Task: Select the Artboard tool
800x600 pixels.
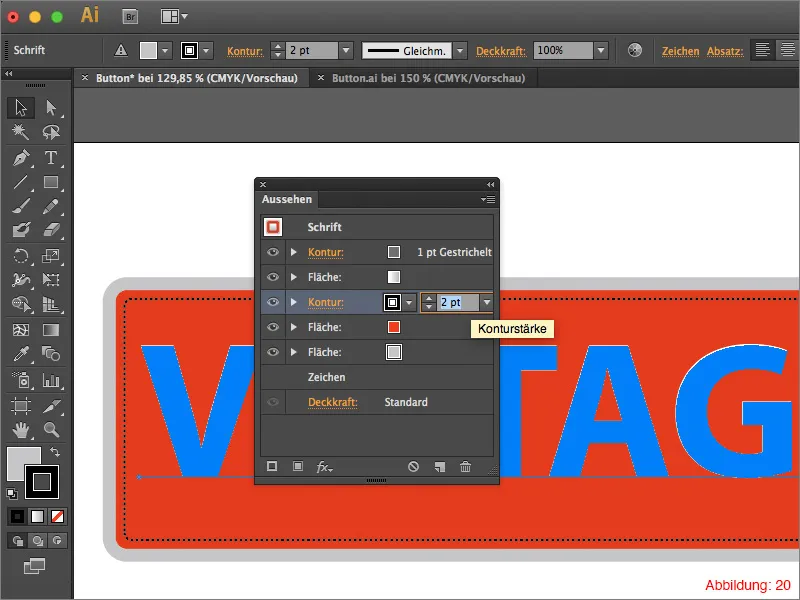Action: [21, 406]
